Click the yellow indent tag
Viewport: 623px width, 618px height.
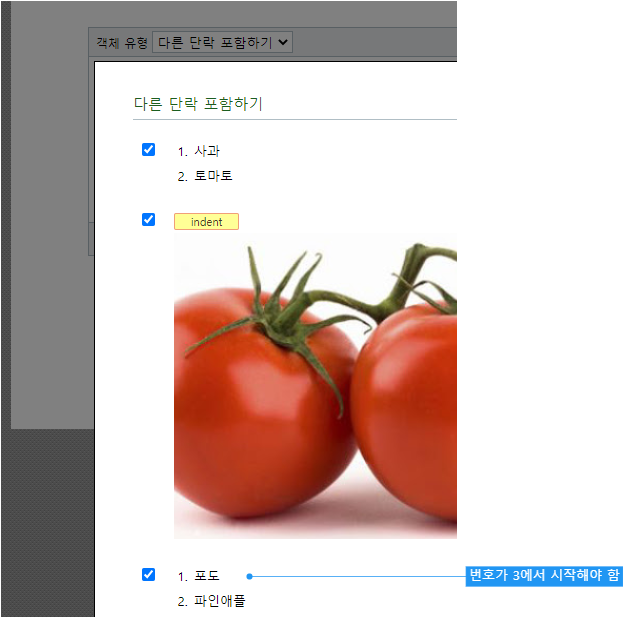(x=206, y=222)
